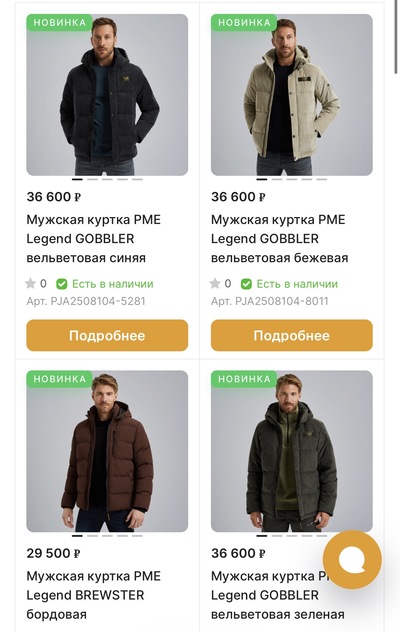
Task: Click НОВИНКА badge on brown BREWSTER jacket
Action: 60,379
